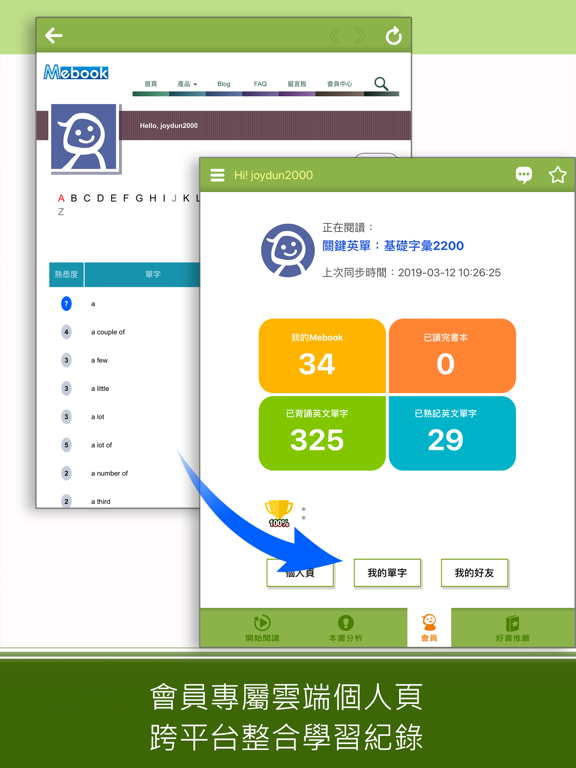The width and height of the screenshot is (576, 768).
Task: Click familiarity badge 7 beside word 'a'
Action: pos(66,304)
